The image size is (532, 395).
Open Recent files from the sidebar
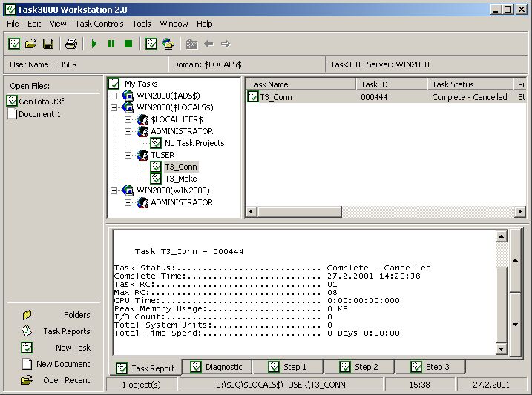(x=27, y=380)
